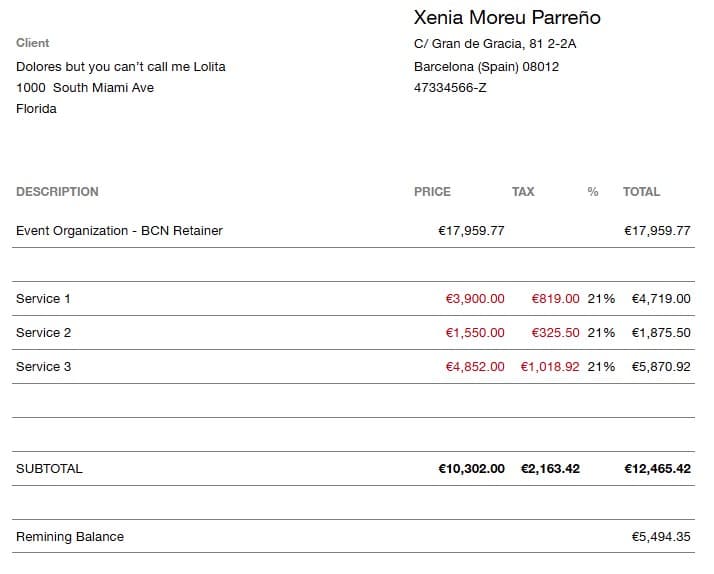The image size is (714, 574).
Task: Select the Service 1 21% cell
Action: coord(601,299)
